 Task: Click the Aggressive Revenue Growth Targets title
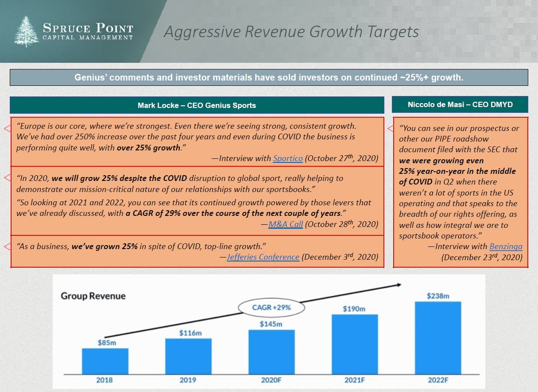(x=291, y=32)
